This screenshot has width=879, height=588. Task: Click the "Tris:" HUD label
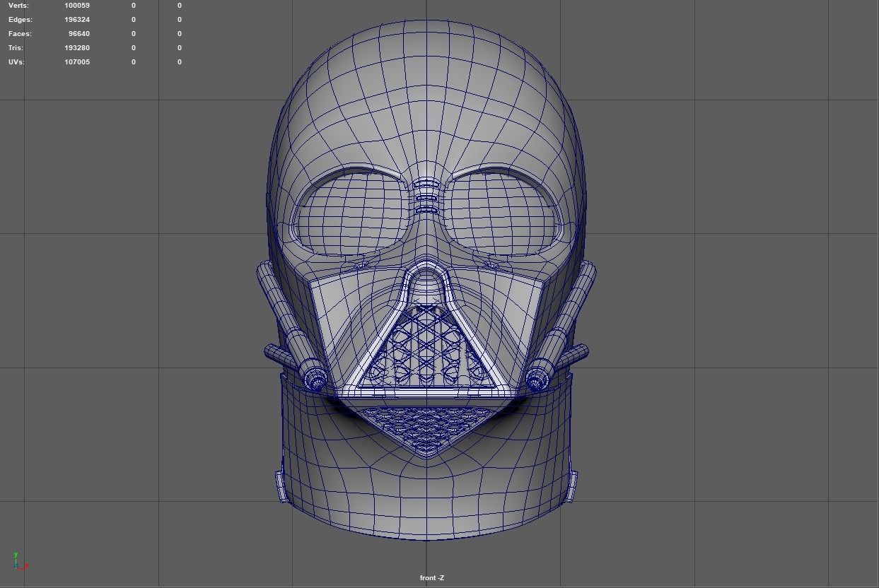pyautogui.click(x=16, y=48)
